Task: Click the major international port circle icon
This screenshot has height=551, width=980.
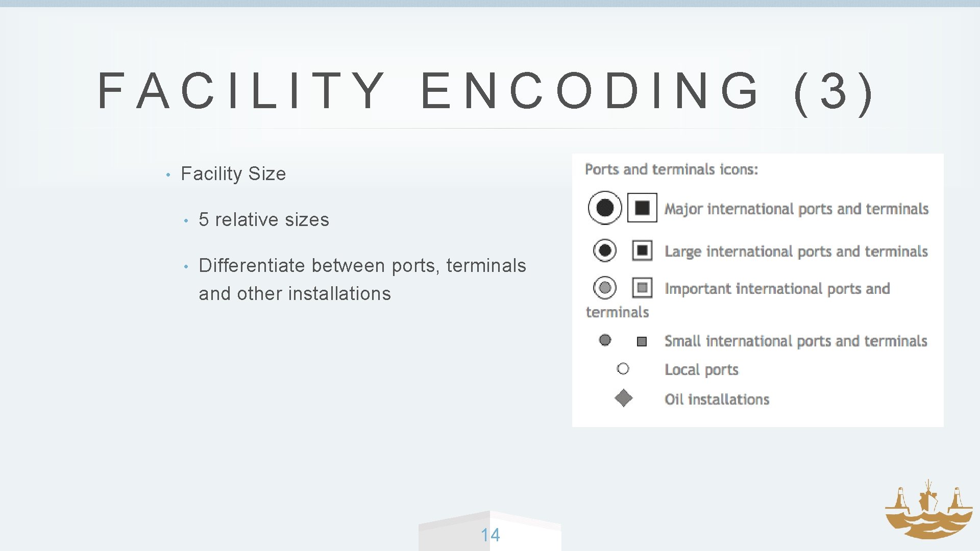Action: [605, 208]
